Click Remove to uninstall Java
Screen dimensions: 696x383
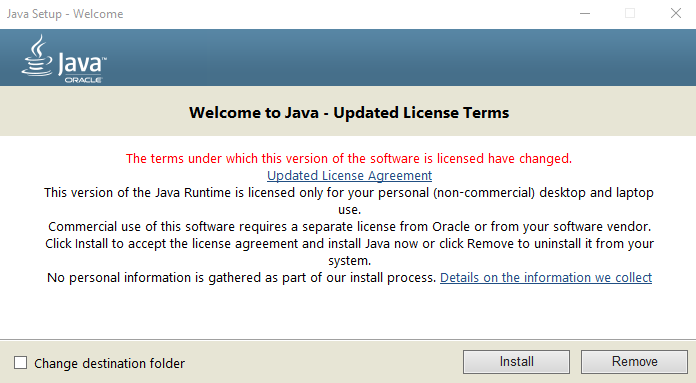click(634, 362)
